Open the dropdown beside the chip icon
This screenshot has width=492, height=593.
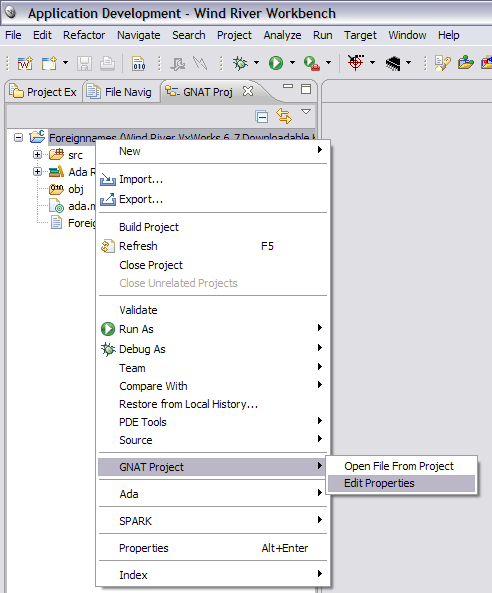408,62
